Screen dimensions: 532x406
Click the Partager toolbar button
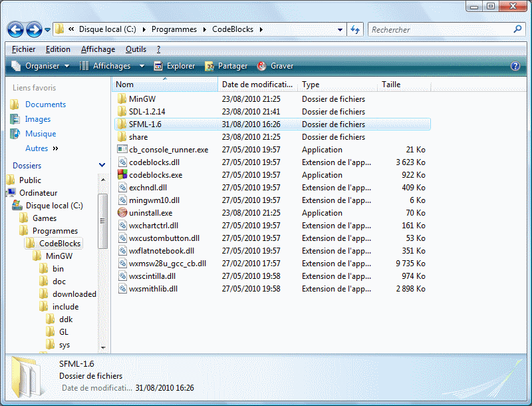[226, 66]
